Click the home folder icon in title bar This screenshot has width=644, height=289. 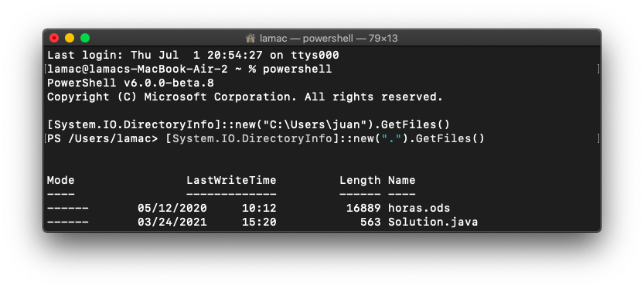click(250, 38)
